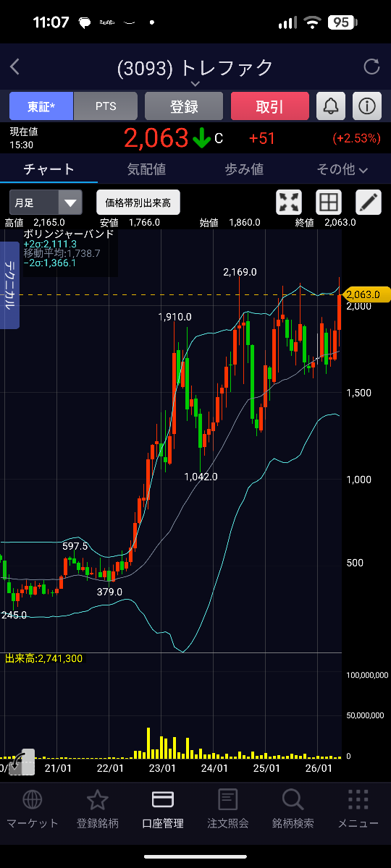Expand chart to fullscreen with arrows icon
The height and width of the screenshot is (868, 391).
(290, 203)
